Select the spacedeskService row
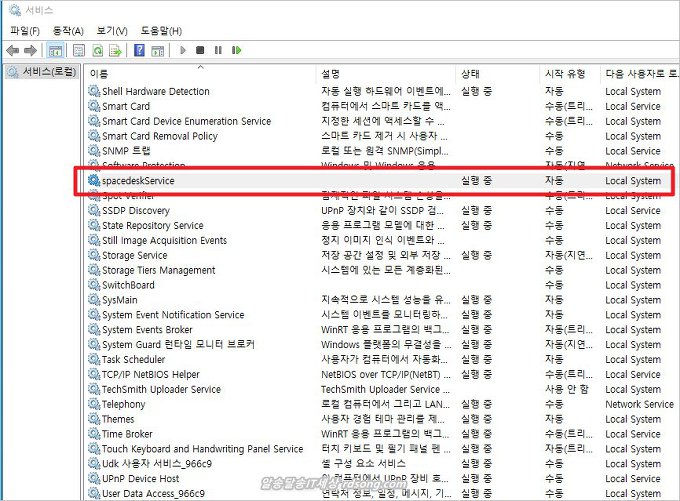Viewport: 680px width, 501px height. pos(138,181)
